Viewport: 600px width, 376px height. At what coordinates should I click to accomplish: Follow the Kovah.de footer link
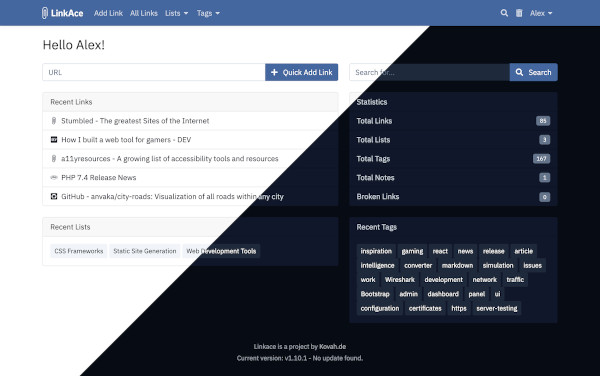333,347
